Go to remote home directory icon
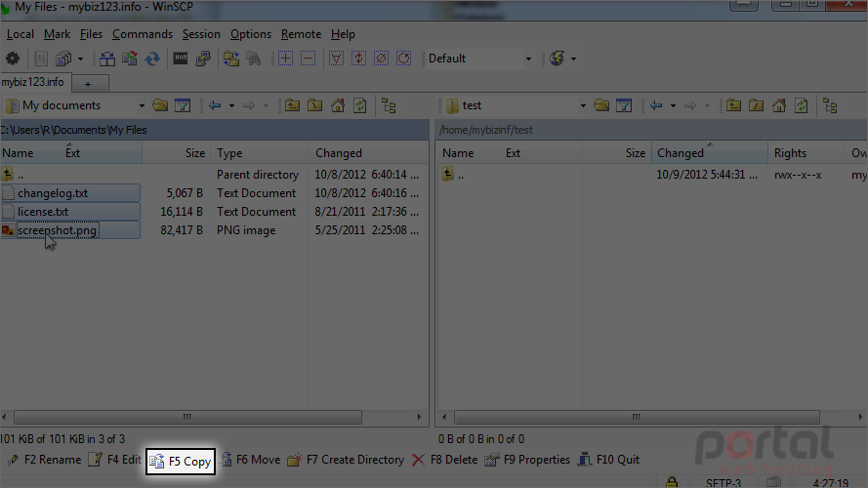This screenshot has height=488, width=868. (x=779, y=105)
